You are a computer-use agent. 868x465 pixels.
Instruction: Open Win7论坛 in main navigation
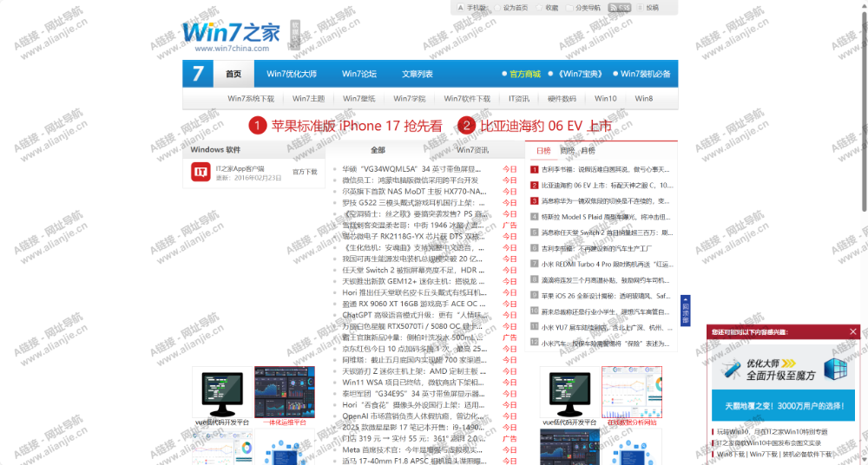click(358, 74)
